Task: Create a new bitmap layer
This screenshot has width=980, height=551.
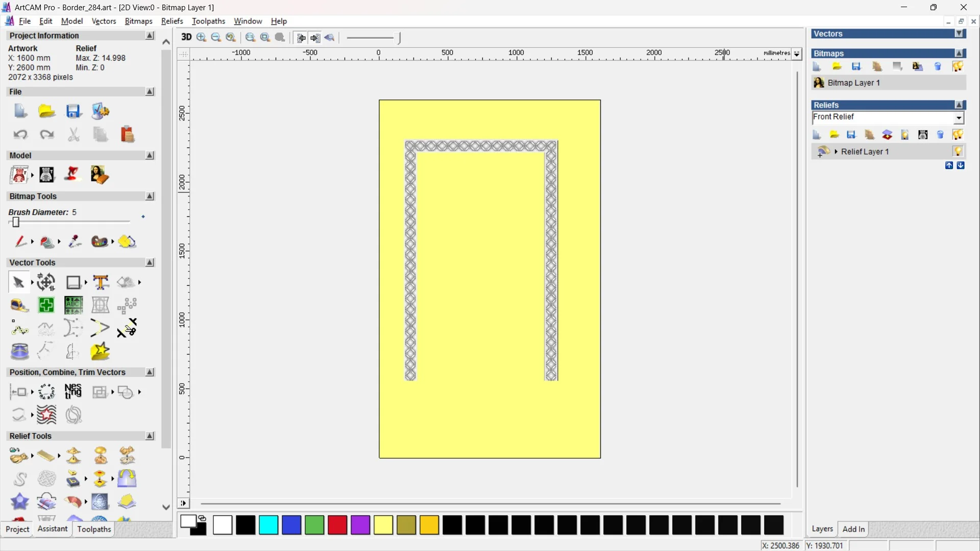Action: (x=817, y=66)
